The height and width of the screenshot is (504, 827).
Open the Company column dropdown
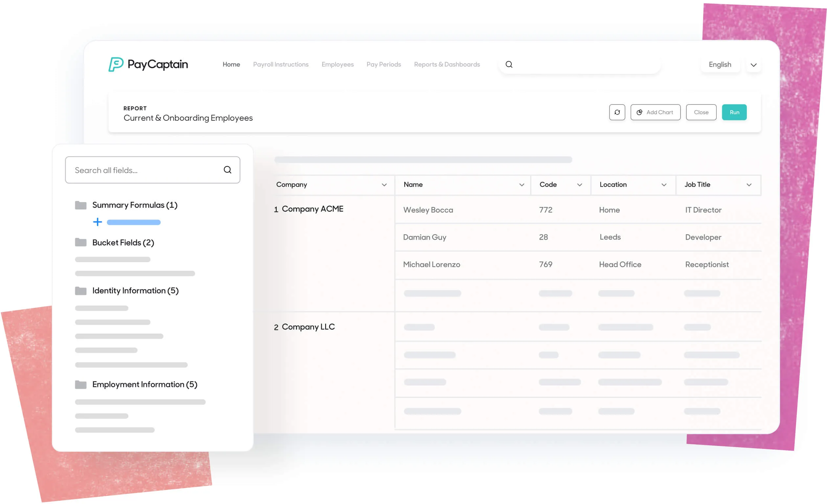(384, 185)
